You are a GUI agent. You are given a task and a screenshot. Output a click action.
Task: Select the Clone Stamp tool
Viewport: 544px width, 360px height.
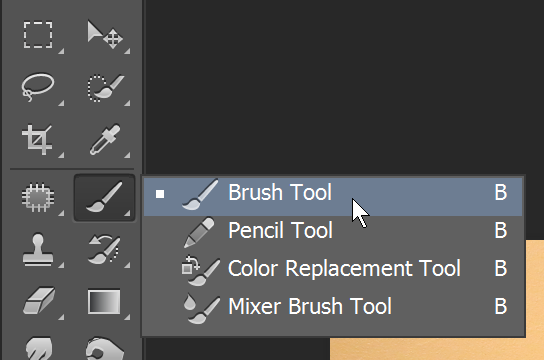coord(38,250)
